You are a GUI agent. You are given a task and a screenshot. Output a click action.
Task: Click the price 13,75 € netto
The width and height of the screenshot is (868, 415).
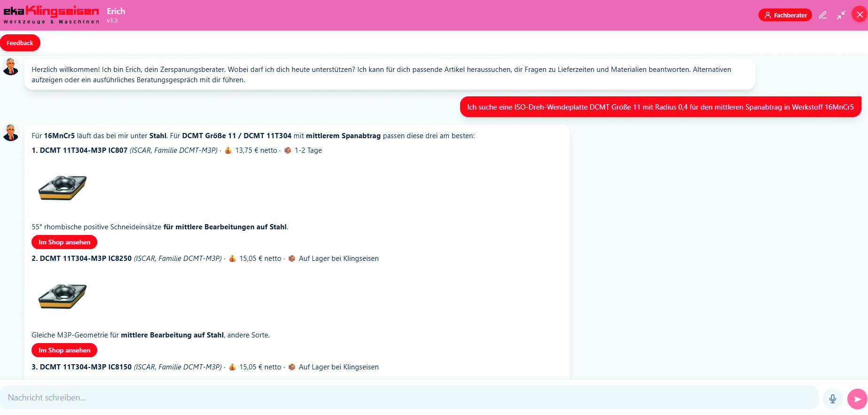click(x=256, y=150)
